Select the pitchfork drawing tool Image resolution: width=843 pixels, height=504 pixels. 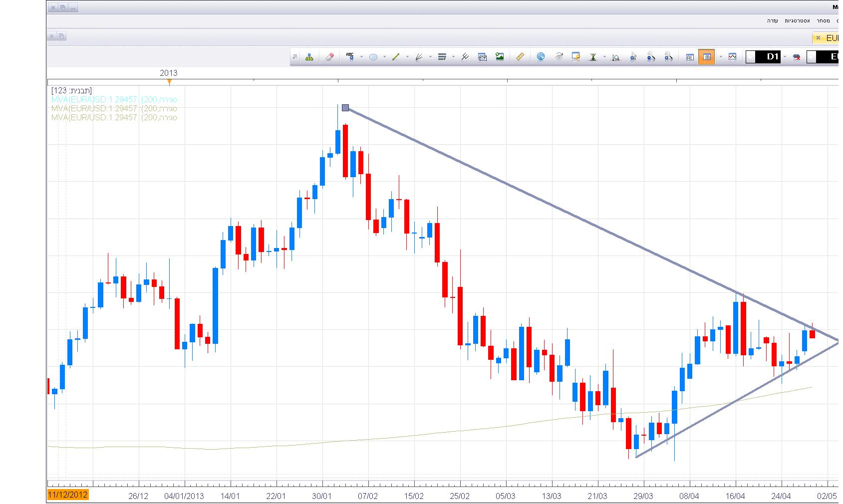point(465,57)
